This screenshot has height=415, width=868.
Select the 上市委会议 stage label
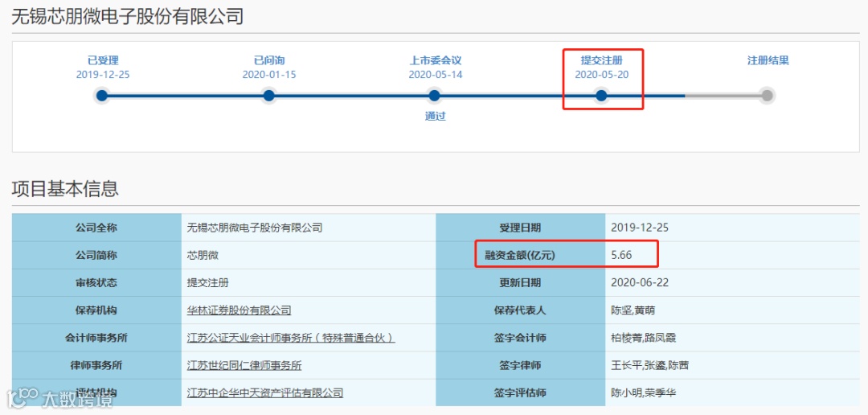(435, 61)
